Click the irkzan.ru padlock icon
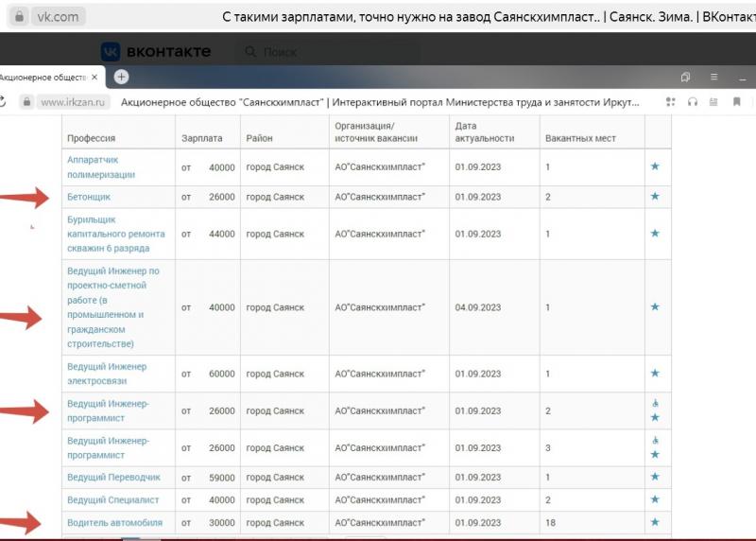 [27, 102]
